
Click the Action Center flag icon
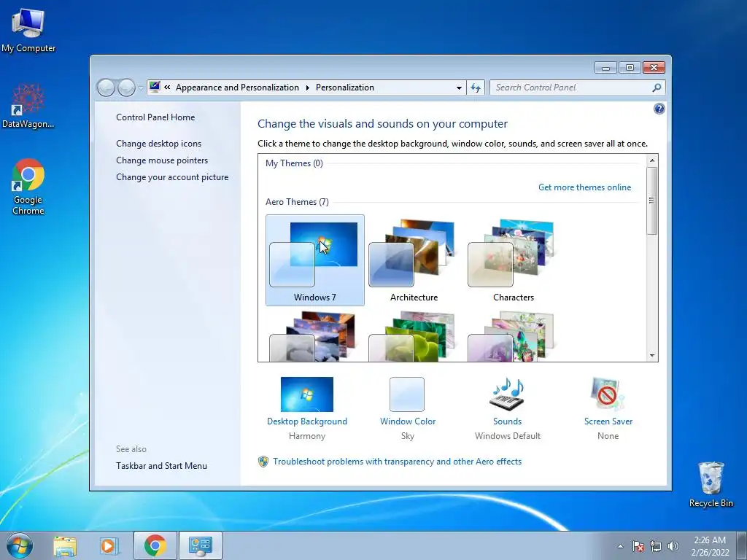[638, 546]
